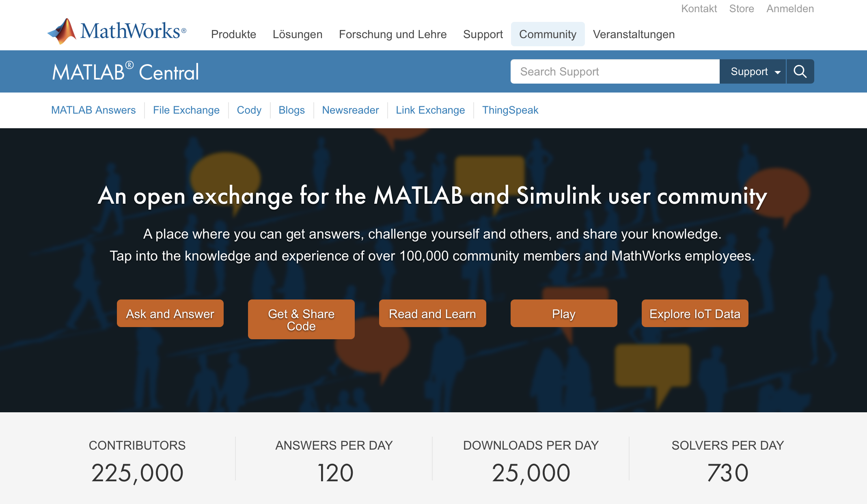Switch to the MATLAB Answers tab
Screen dimensions: 867x504
pyautogui.click(x=93, y=110)
